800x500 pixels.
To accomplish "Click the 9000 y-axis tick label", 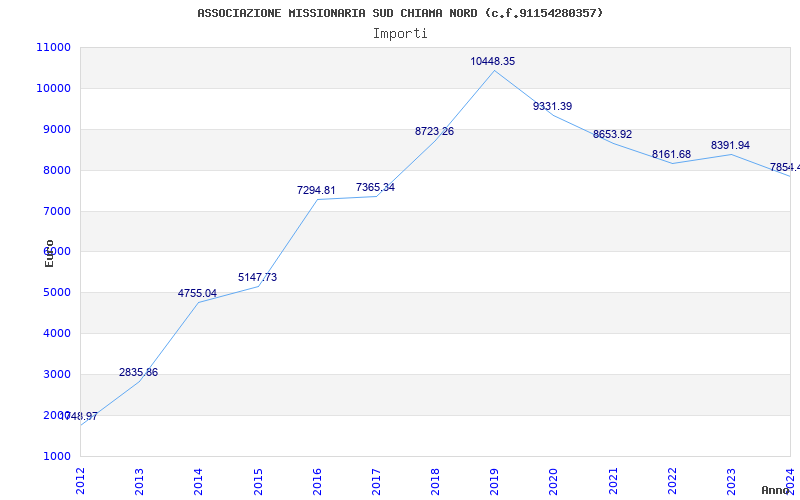I will 57,130.
